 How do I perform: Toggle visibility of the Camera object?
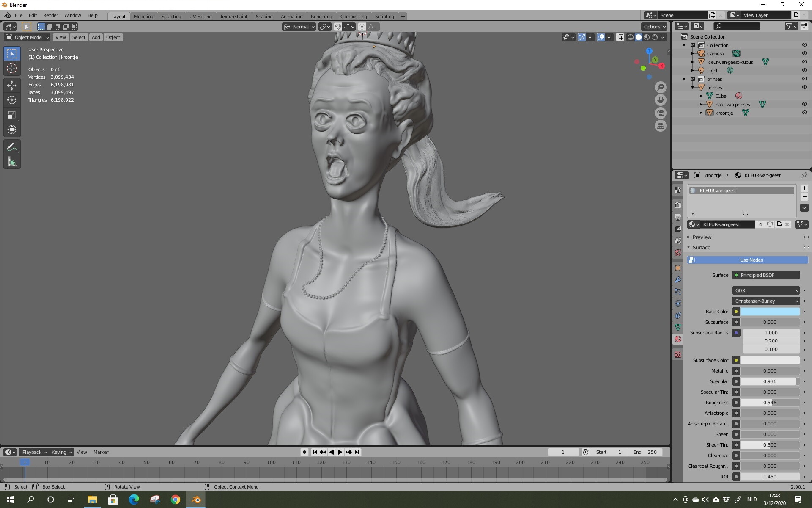pos(804,53)
